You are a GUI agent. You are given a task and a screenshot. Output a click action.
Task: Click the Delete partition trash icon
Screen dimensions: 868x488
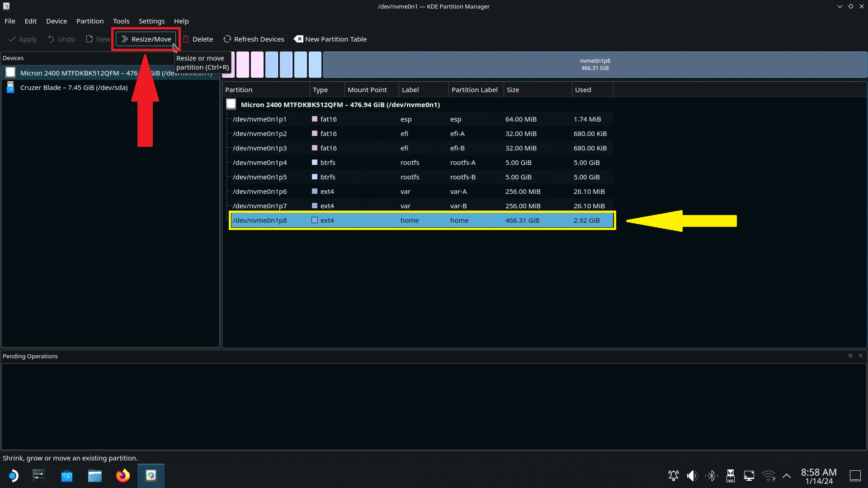pyautogui.click(x=186, y=39)
